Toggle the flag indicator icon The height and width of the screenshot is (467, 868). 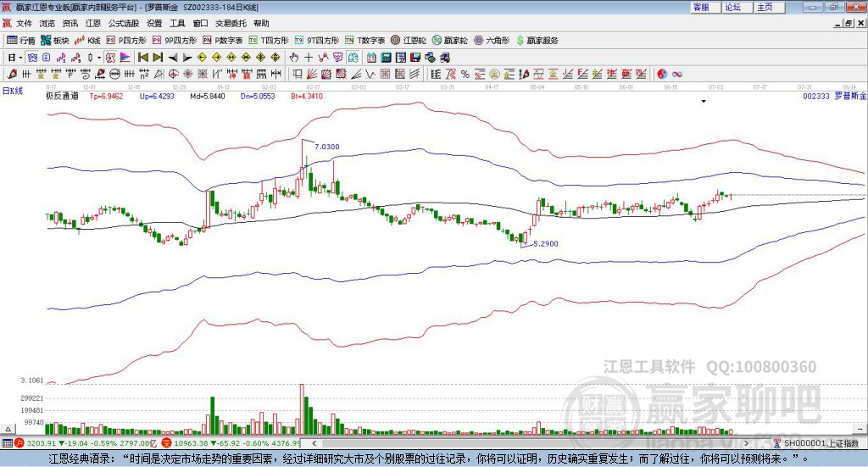(125, 58)
